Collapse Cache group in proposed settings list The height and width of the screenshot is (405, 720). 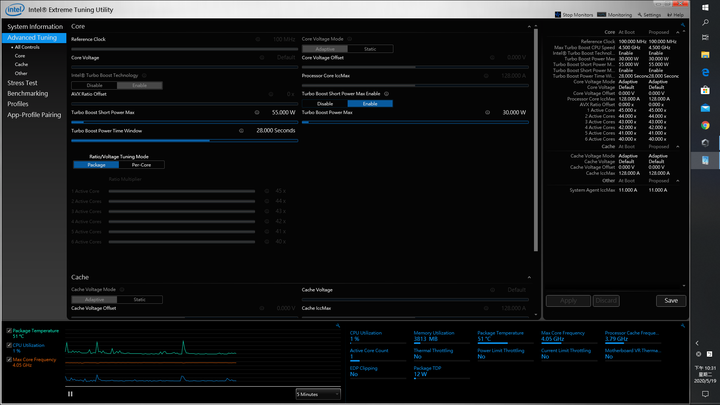(678, 146)
